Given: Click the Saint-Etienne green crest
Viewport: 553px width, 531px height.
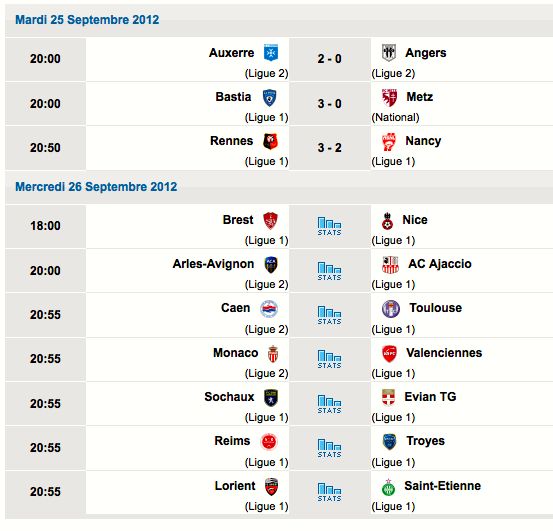Looking at the screenshot, I should pos(388,487).
